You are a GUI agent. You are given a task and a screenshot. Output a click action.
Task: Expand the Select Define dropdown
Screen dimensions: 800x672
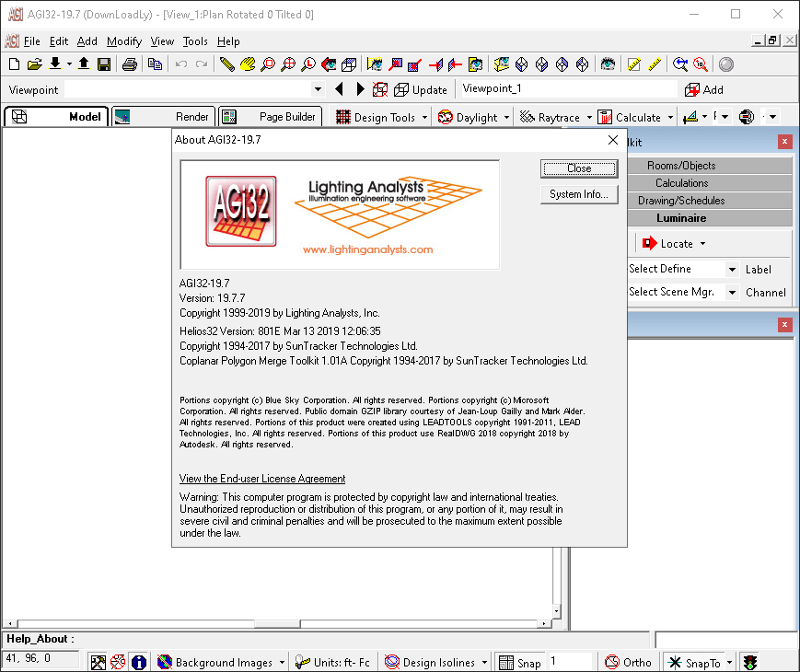click(731, 269)
